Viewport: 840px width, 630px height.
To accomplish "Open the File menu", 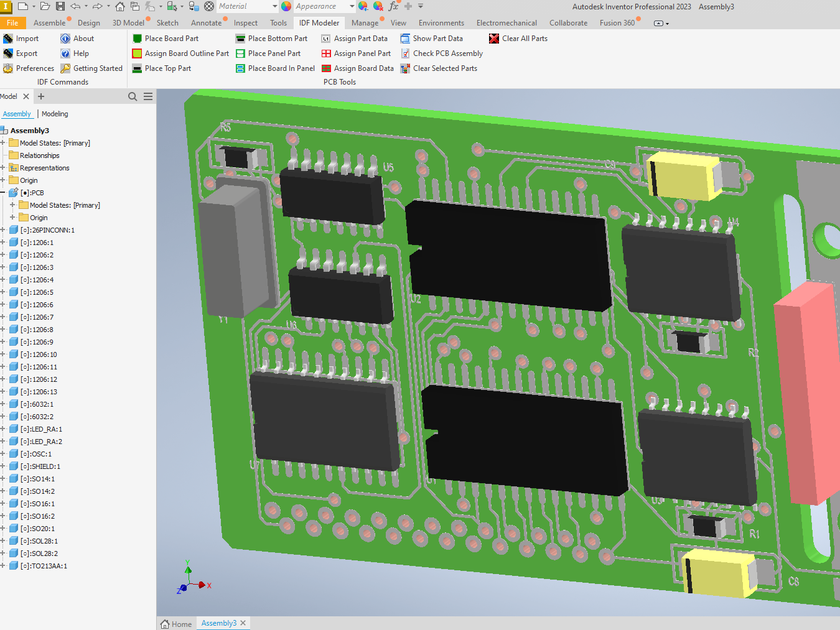I will [x=12, y=23].
